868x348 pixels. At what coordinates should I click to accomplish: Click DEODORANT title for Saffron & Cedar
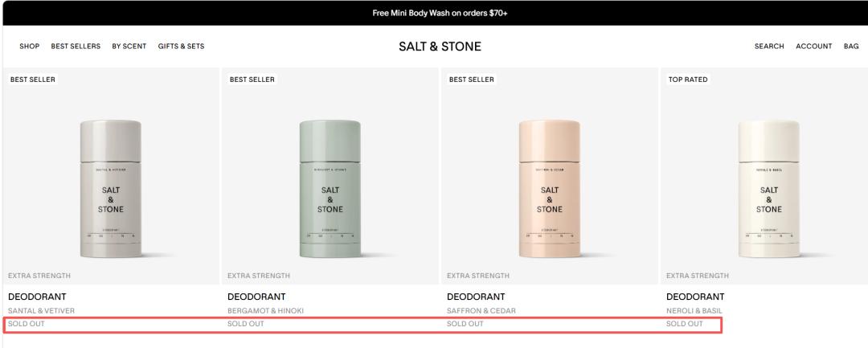476,297
